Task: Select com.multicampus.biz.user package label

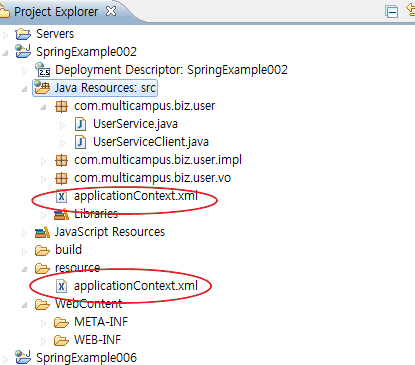Action: 145,106
